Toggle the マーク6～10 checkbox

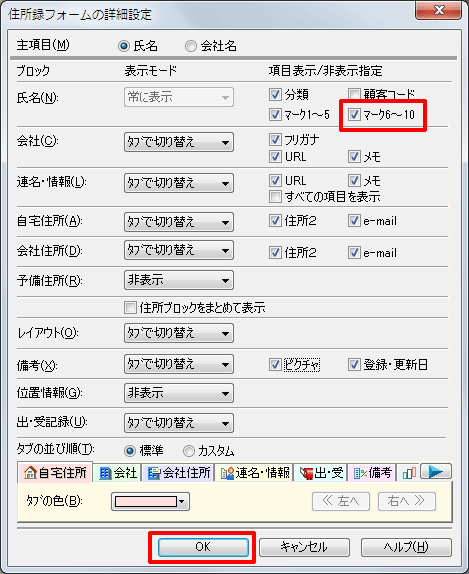[354, 115]
